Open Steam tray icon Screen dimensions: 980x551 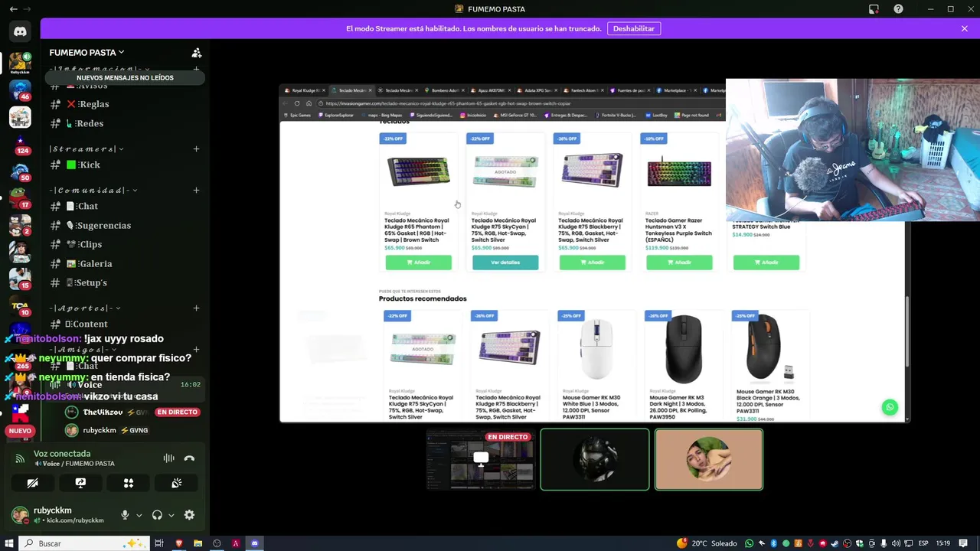click(835, 543)
